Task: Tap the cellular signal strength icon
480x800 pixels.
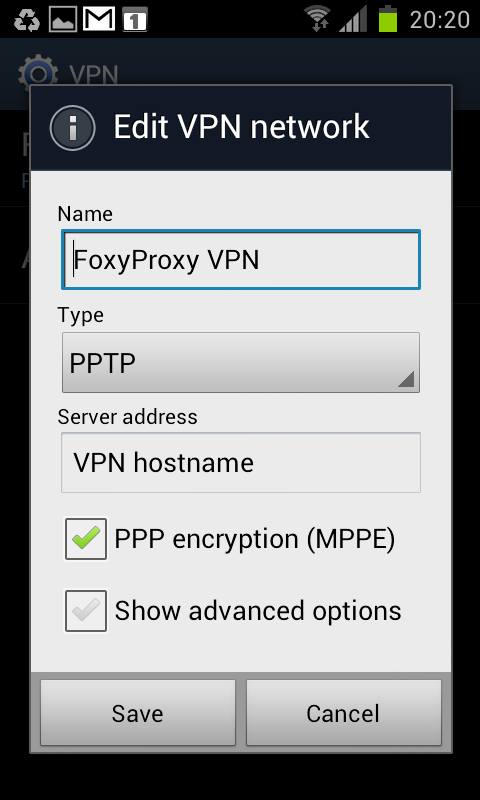Action: point(353,20)
